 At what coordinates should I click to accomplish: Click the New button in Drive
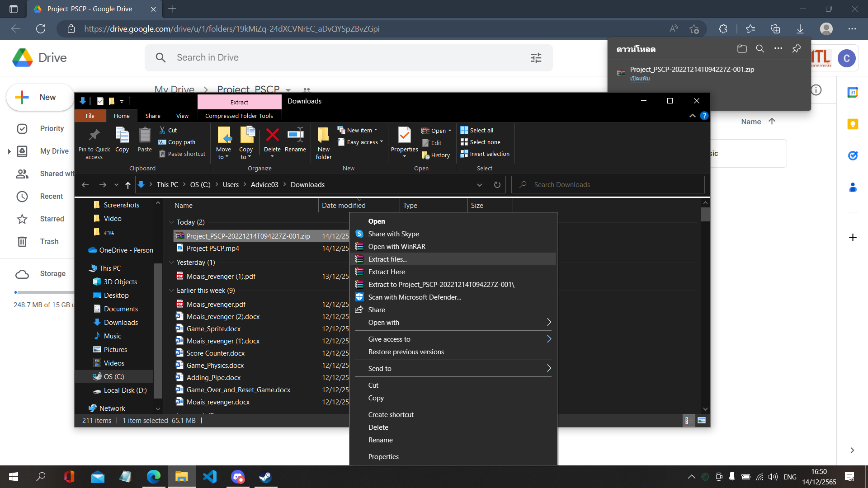pos(40,97)
